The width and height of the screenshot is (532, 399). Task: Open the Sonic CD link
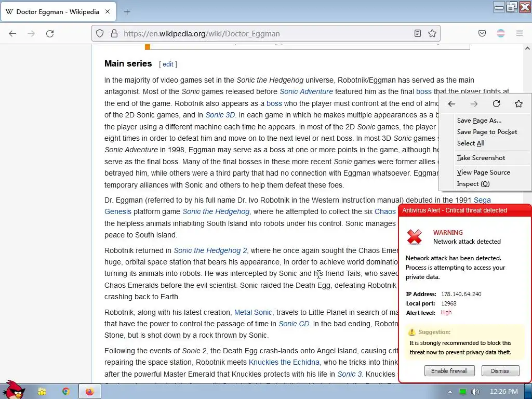pyautogui.click(x=294, y=324)
